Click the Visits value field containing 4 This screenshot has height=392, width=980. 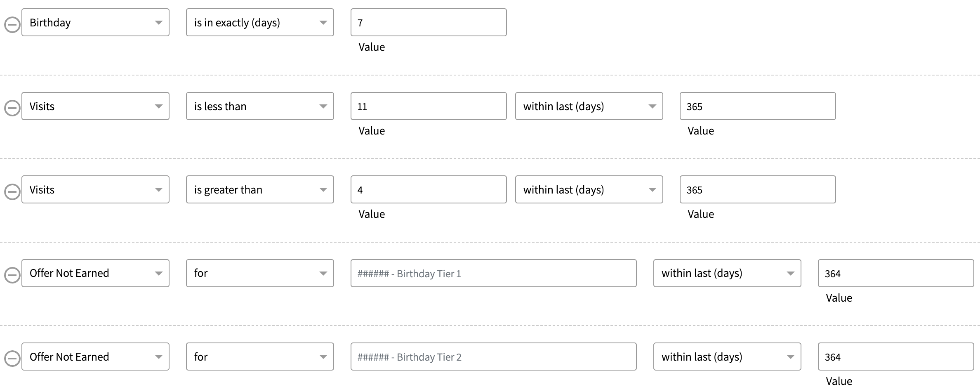click(x=429, y=189)
